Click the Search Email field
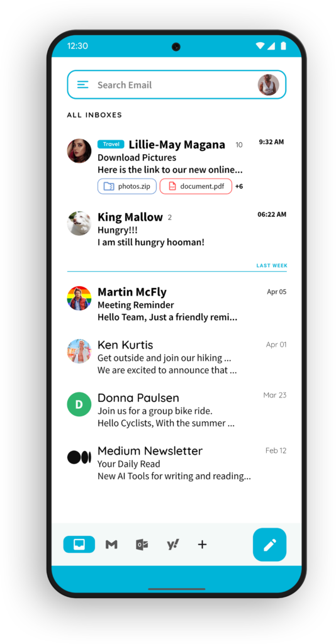Screen dimensions: 336x644 click(177, 85)
